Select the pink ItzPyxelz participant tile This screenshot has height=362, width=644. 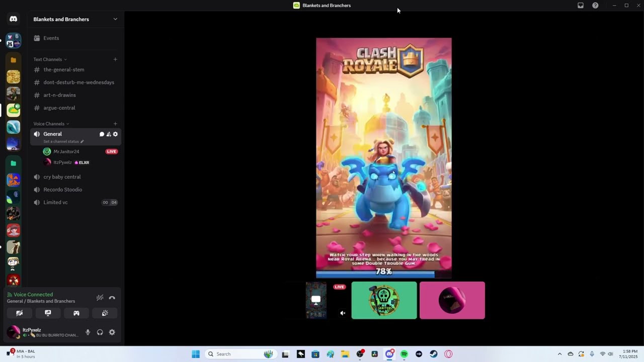[452, 300]
